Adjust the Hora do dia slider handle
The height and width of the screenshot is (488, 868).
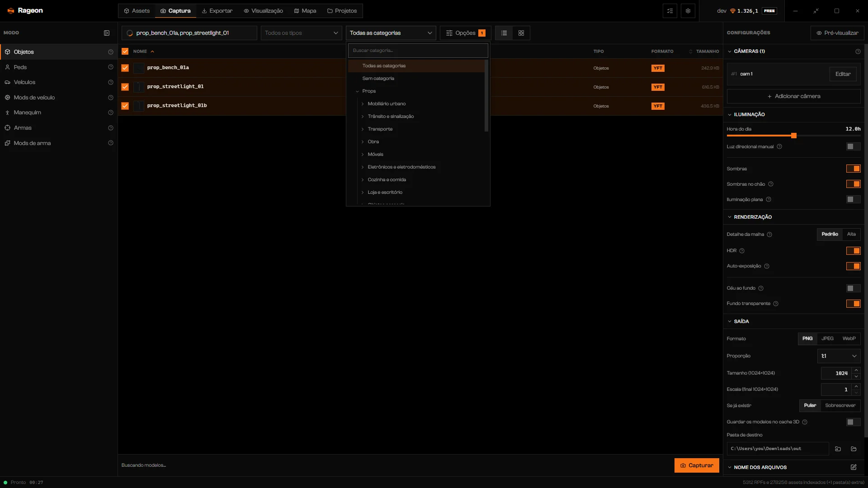(794, 136)
